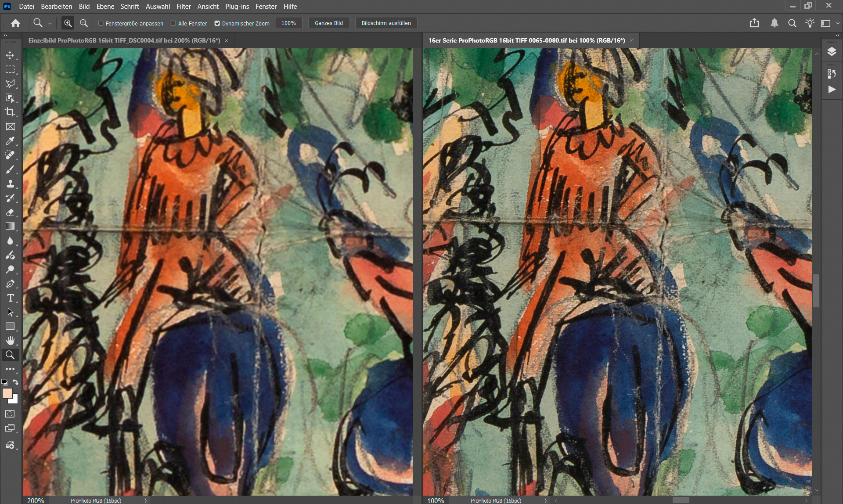Select the Clone Stamp tool
The width and height of the screenshot is (843, 504).
tap(10, 184)
